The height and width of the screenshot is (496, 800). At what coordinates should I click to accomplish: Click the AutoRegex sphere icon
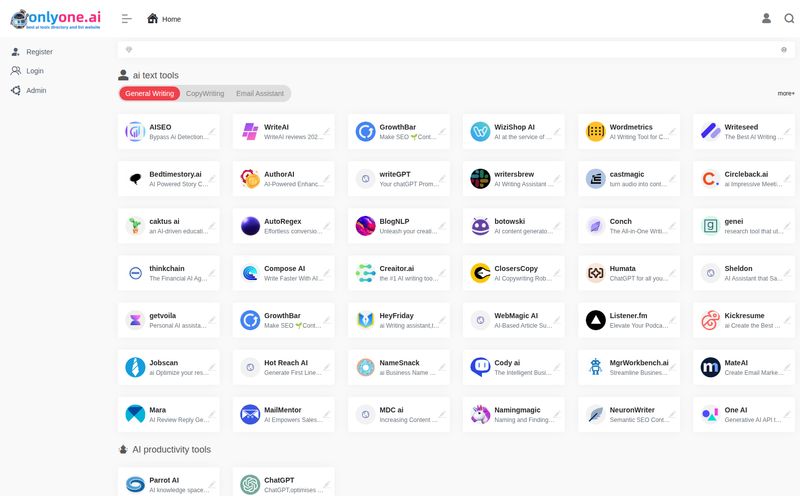[x=250, y=226]
